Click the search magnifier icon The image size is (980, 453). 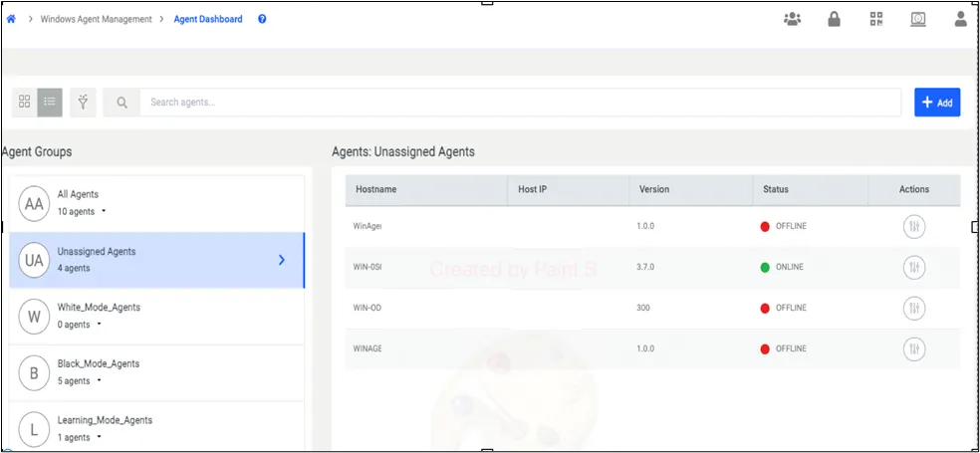[x=122, y=103]
